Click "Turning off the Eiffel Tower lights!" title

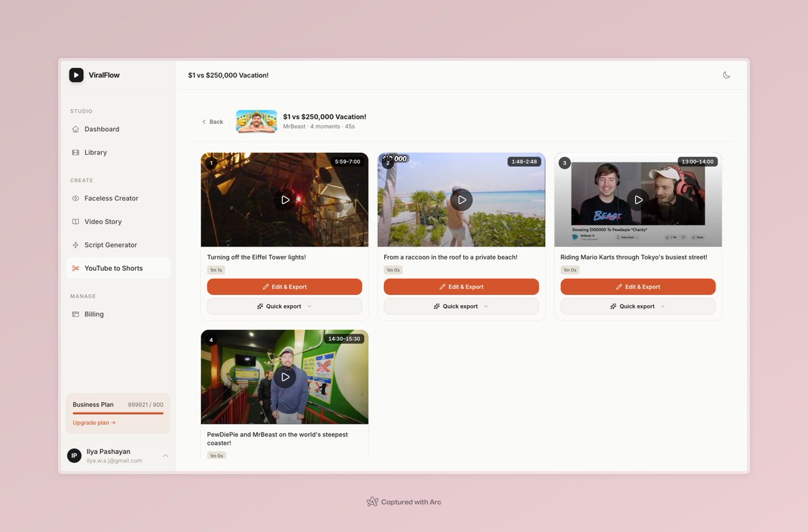coord(257,257)
